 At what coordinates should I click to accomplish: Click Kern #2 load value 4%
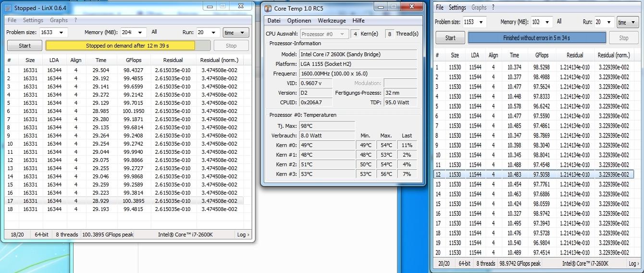[407, 164]
